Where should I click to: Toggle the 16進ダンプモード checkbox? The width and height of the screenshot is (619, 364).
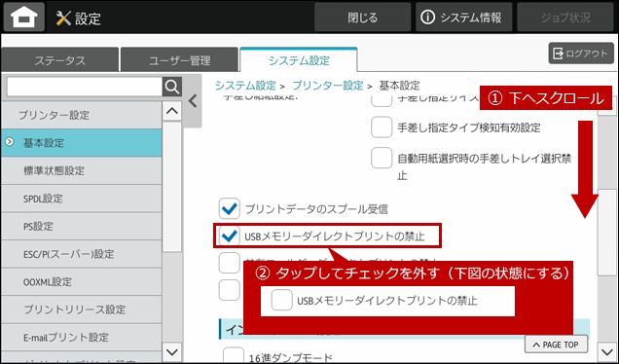coord(234,355)
